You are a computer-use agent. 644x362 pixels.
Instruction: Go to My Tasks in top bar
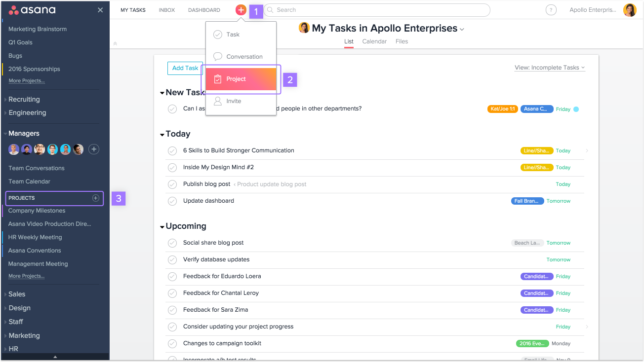click(133, 10)
